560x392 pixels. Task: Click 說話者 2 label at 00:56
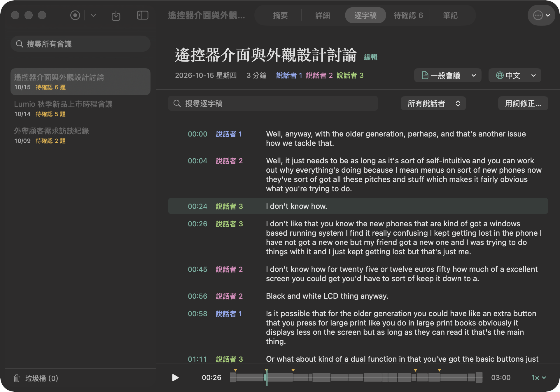point(229,296)
